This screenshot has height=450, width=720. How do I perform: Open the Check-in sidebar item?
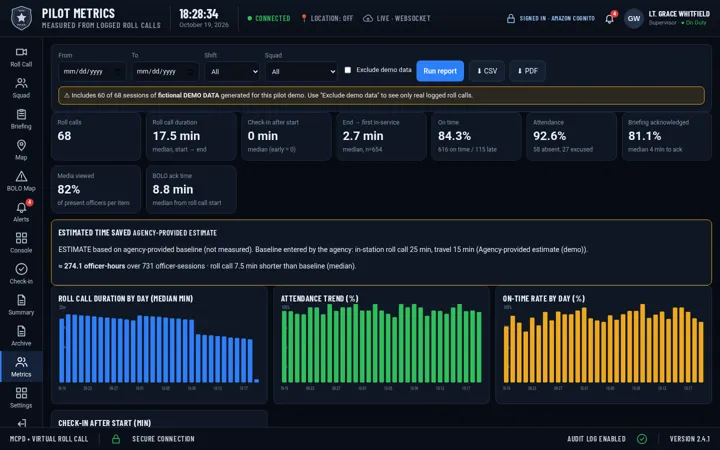21,274
